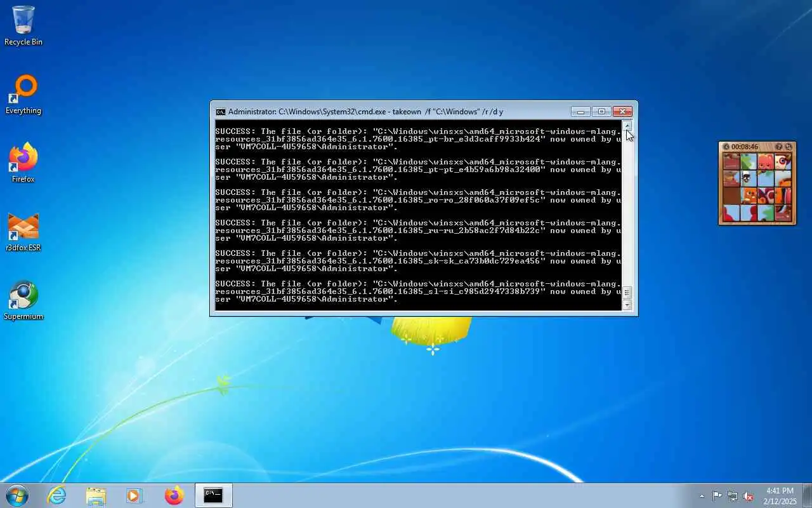Click the cmd vertical scrollbar track middle

[x=627, y=208]
